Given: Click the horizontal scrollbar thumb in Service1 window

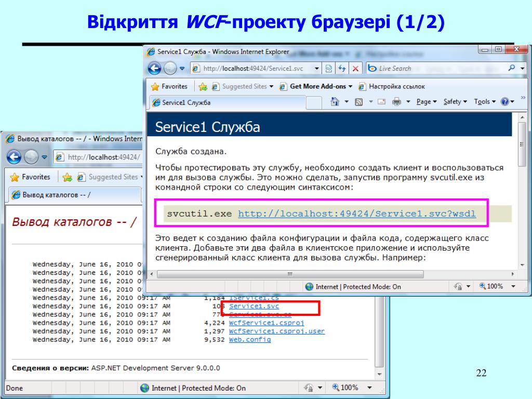Looking at the screenshot, I should (290, 274).
